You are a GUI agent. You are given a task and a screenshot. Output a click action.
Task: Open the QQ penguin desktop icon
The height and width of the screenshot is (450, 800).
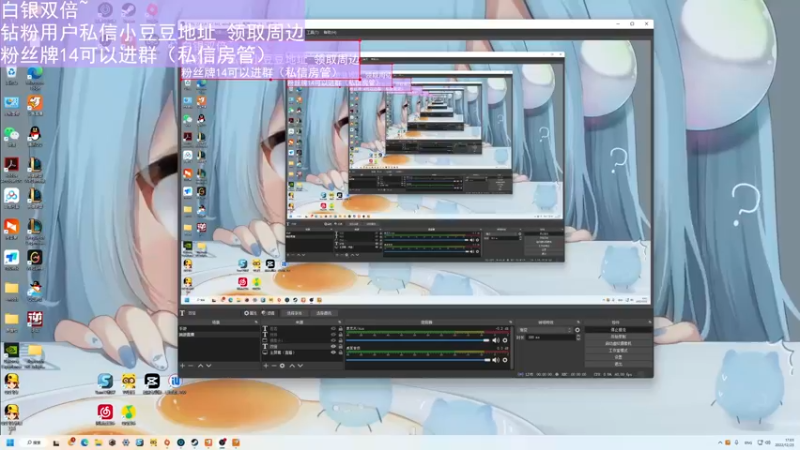click(x=35, y=135)
